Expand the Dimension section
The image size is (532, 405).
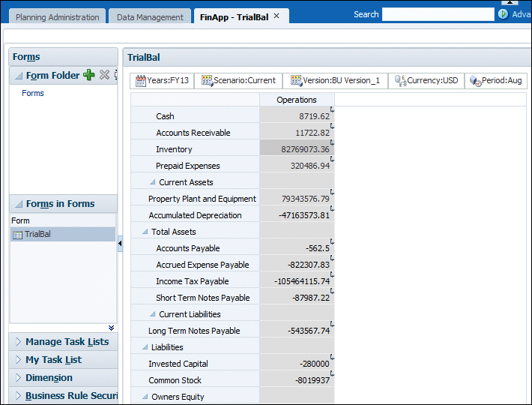[x=18, y=377]
